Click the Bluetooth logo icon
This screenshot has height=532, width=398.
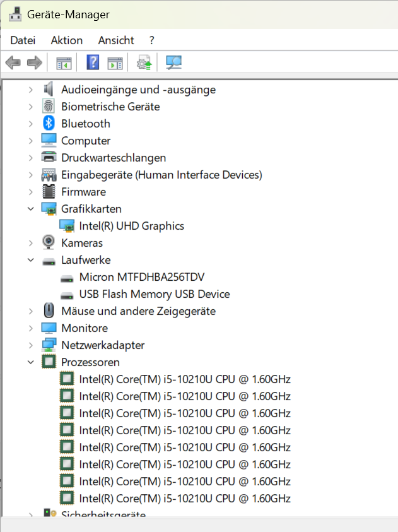(49, 123)
